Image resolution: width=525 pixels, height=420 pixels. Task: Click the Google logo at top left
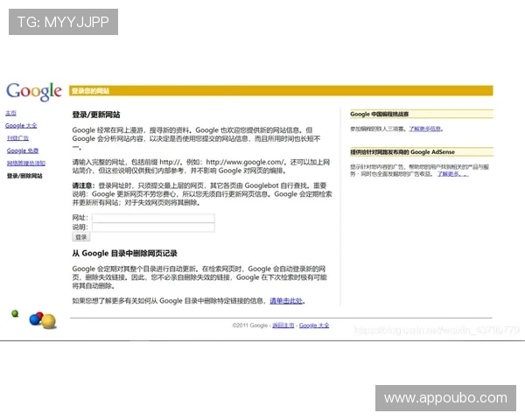click(34, 91)
